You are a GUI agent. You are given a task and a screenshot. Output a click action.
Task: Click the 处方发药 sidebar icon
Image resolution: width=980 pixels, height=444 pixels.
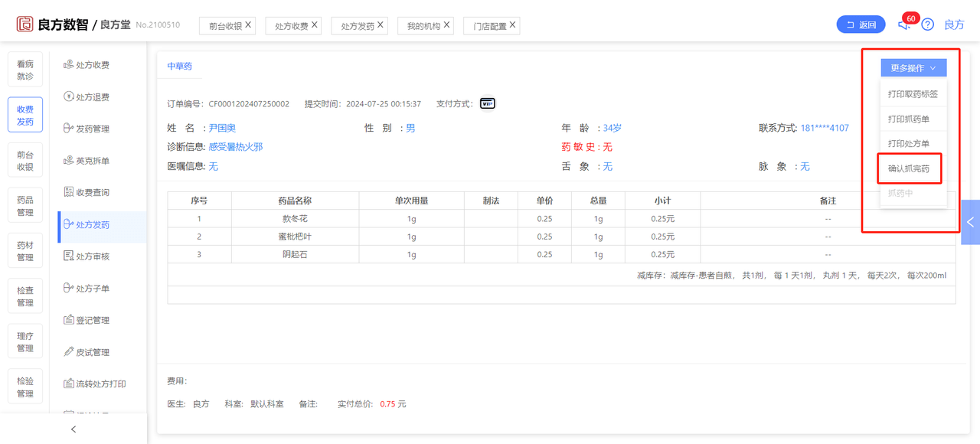(69, 224)
